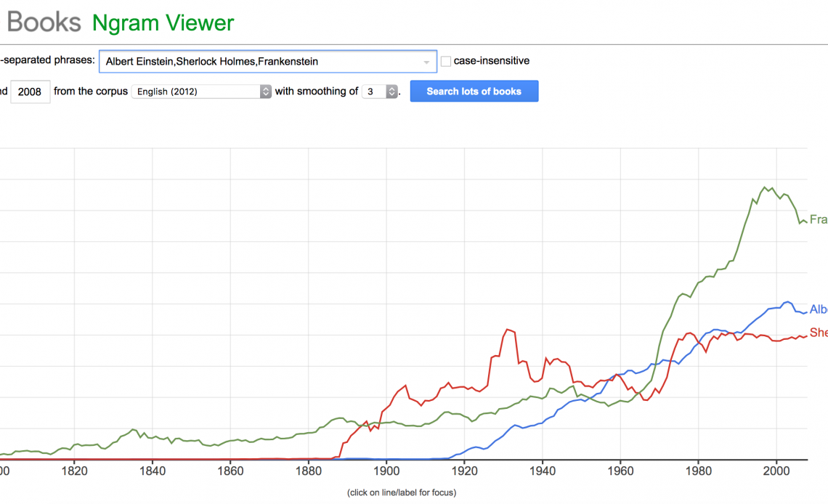This screenshot has width=828, height=504.
Task: Focus the green Frankenstein line label
Action: [x=818, y=219]
